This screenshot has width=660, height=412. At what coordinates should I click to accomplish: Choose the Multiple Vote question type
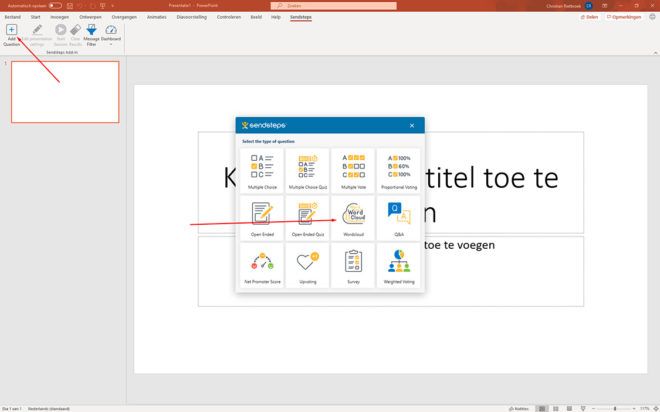click(353, 171)
